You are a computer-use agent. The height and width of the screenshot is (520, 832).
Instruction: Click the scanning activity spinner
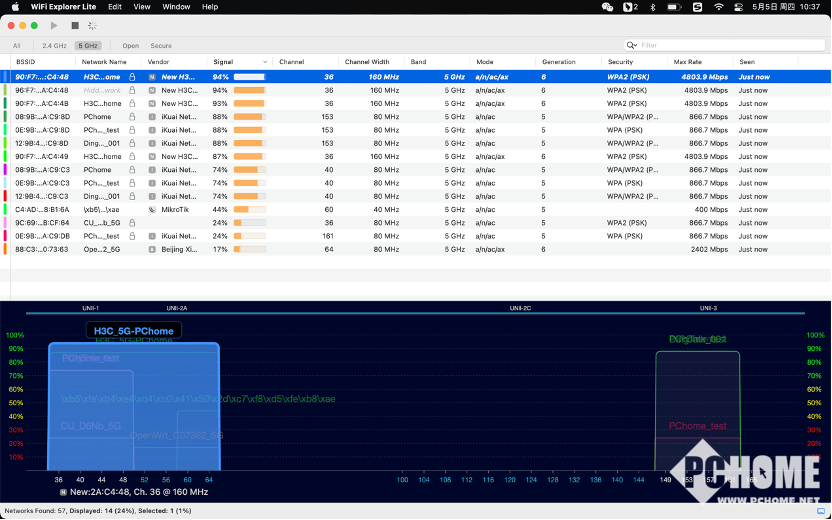point(92,25)
